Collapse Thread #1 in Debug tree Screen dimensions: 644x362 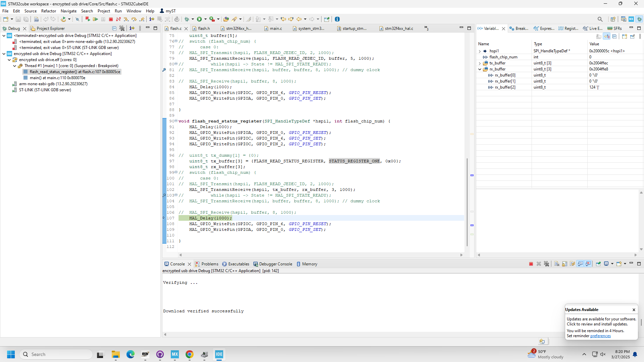click(x=15, y=66)
